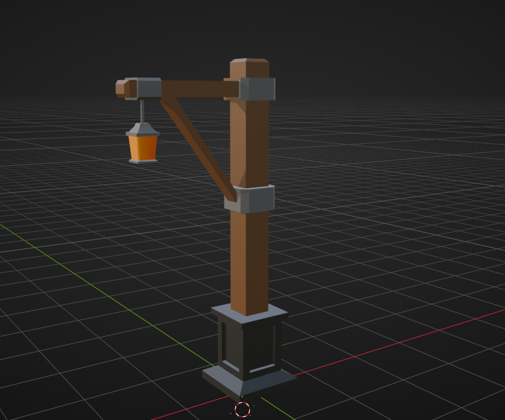Click the metal clamp holding the lantern rod

tap(143, 88)
